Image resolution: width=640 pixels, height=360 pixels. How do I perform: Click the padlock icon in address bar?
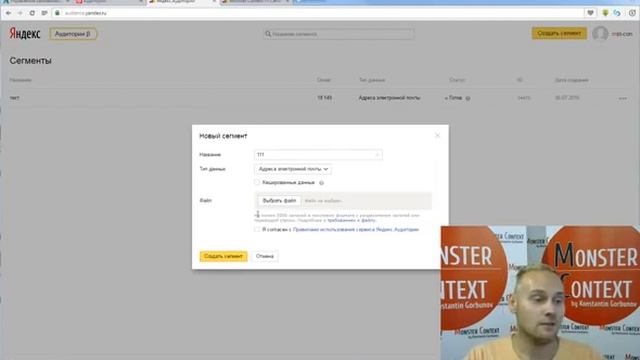58,13
